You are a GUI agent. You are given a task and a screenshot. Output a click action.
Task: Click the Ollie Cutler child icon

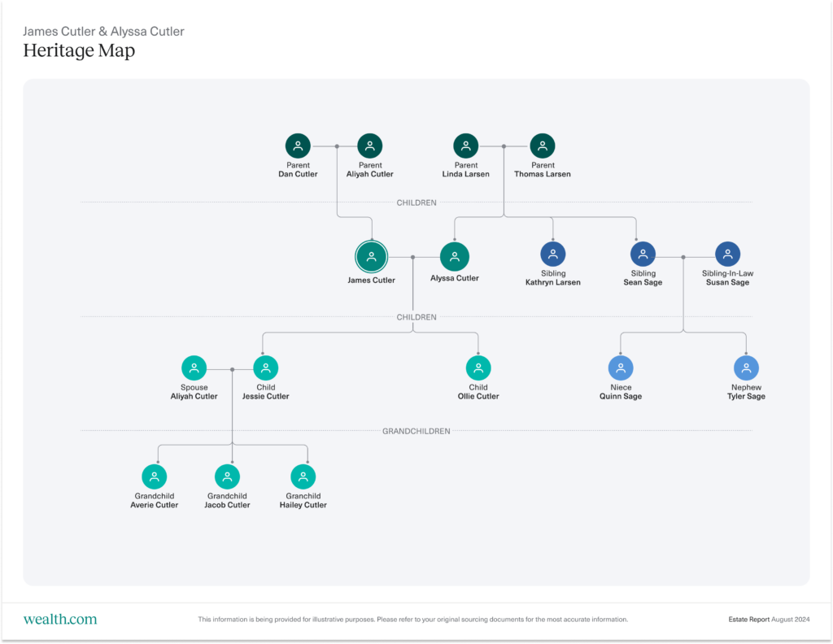pos(478,367)
